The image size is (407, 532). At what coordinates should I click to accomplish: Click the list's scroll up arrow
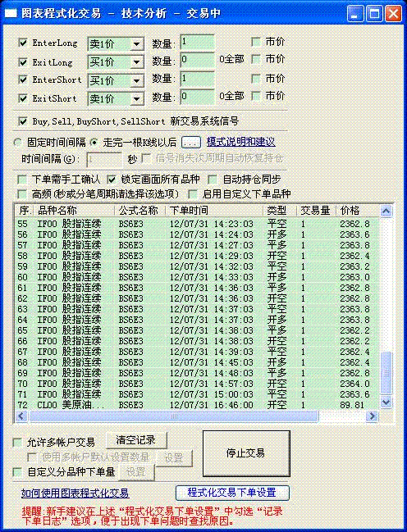[386, 211]
